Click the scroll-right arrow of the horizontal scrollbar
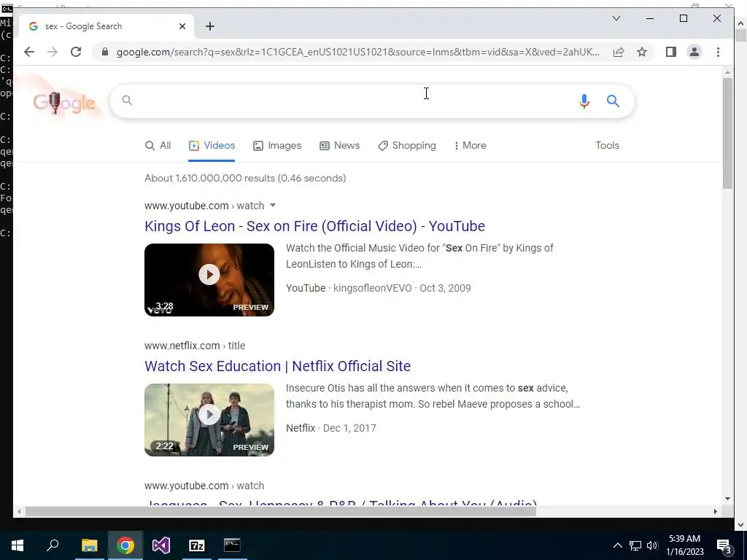 (x=715, y=511)
